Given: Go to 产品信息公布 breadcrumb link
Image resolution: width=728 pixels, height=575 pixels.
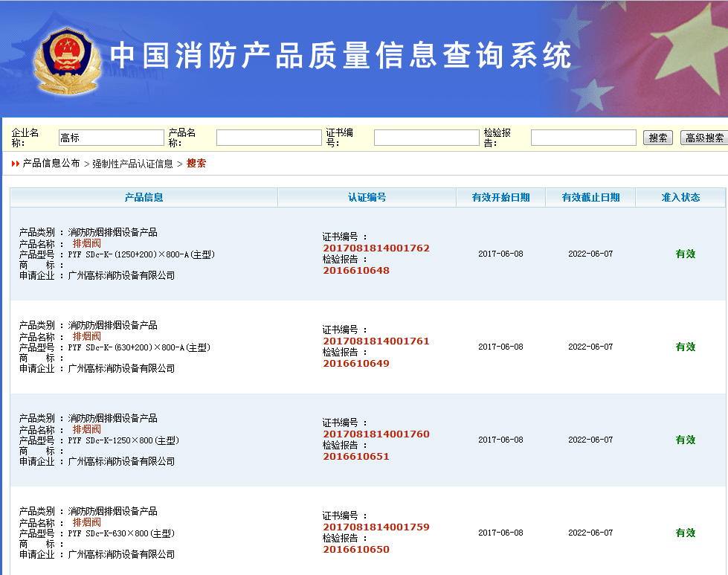Looking at the screenshot, I should (51, 164).
